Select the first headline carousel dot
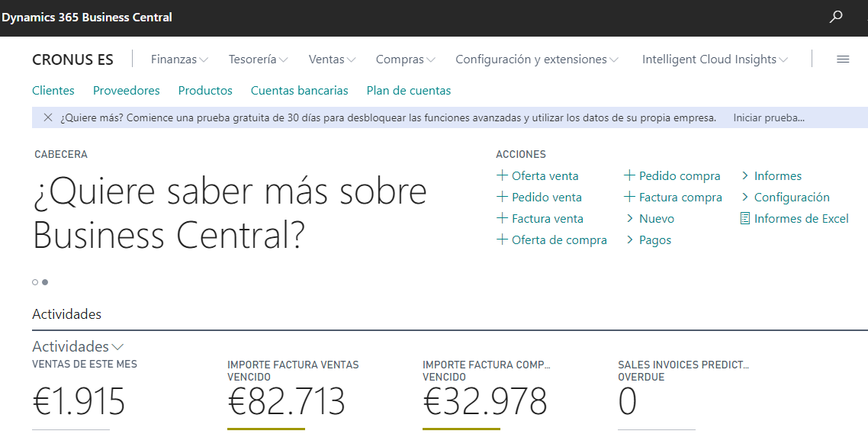The height and width of the screenshot is (434, 868). coord(35,282)
